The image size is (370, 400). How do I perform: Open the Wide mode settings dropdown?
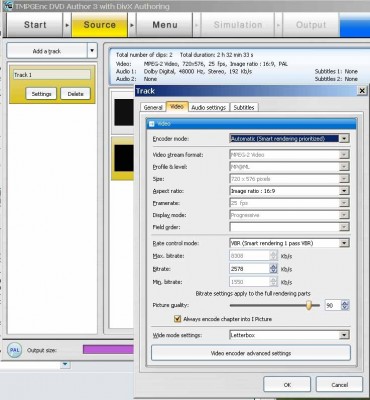(x=344, y=335)
